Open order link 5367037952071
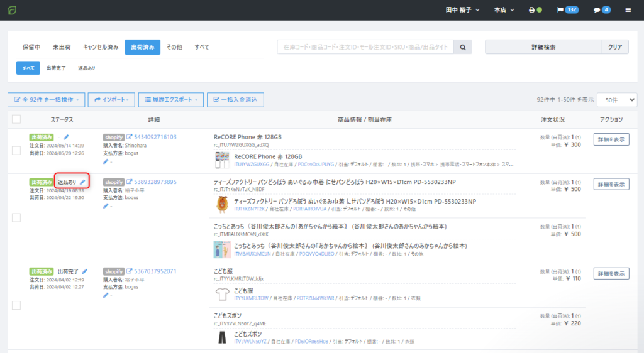The width and height of the screenshot is (644, 353). pyautogui.click(x=155, y=271)
